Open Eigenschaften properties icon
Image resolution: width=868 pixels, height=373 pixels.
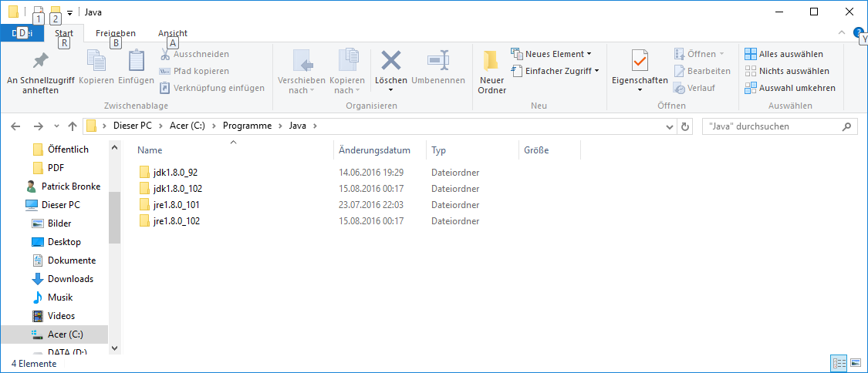[x=640, y=62]
